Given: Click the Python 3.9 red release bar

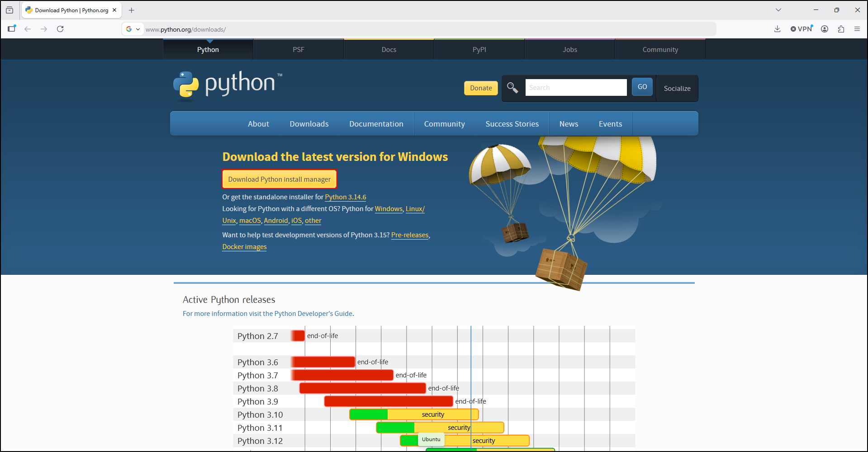Looking at the screenshot, I should click(389, 401).
